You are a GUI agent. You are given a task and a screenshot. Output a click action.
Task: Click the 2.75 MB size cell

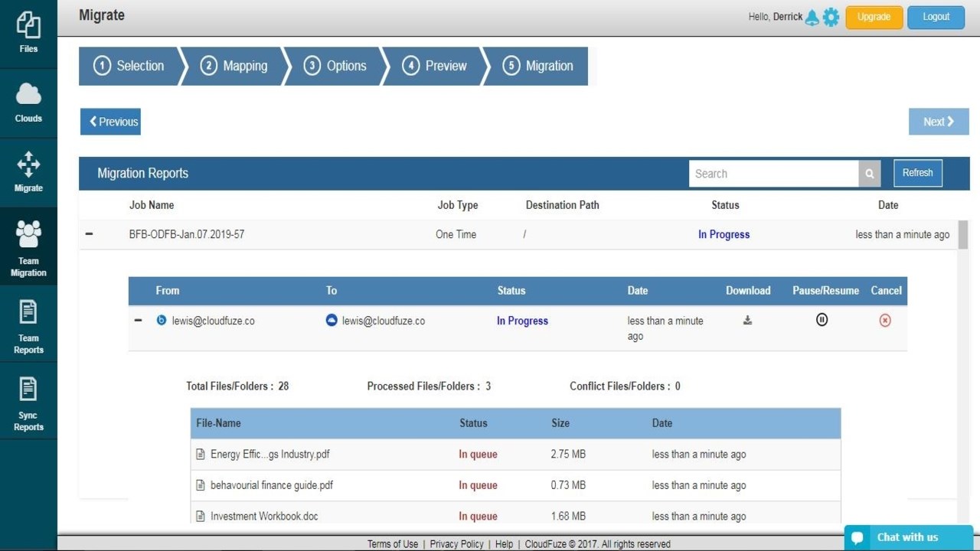coord(568,454)
